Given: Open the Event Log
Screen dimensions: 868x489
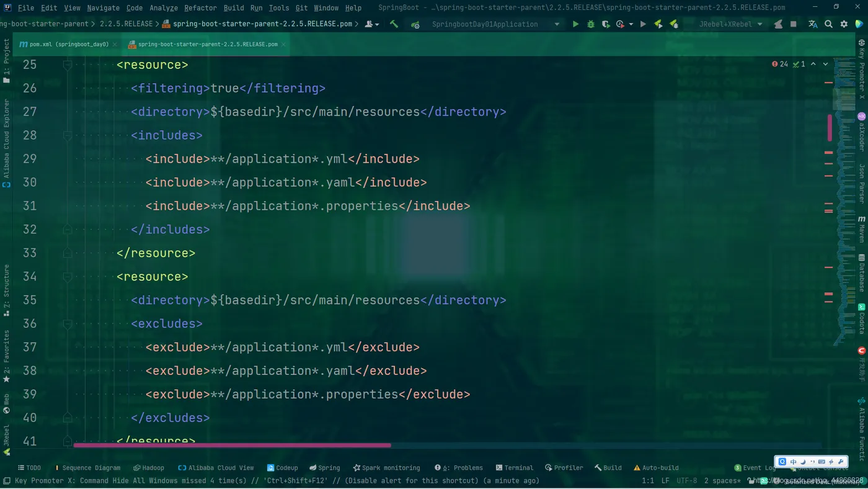Looking at the screenshot, I should click(x=755, y=468).
